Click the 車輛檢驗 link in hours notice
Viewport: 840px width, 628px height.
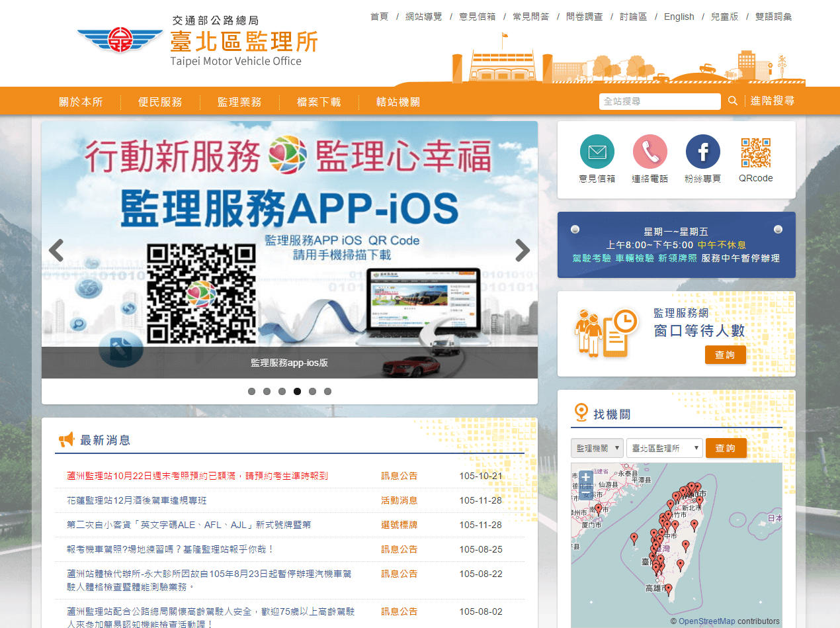[634, 258]
